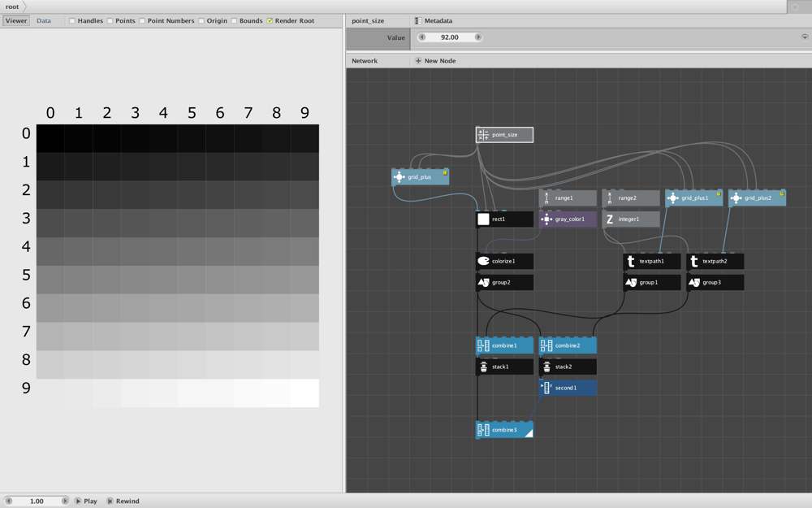Viewport: 812px width, 508px height.
Task: Decrease the point_size Value with left arrow
Action: [x=421, y=37]
